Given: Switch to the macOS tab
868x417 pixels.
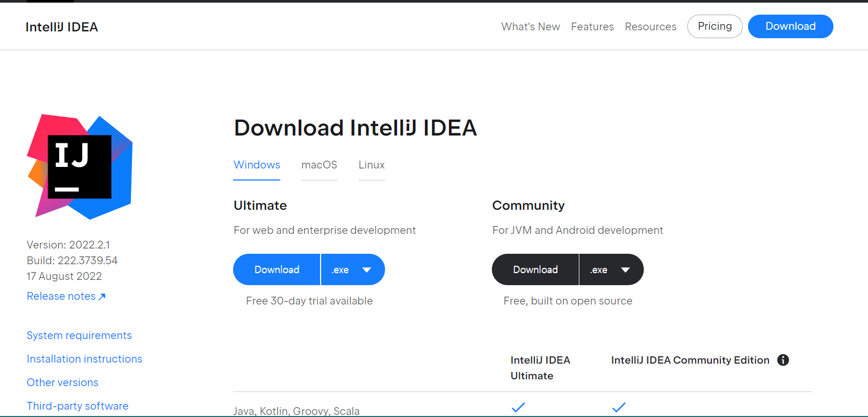Looking at the screenshot, I should coord(319,165).
